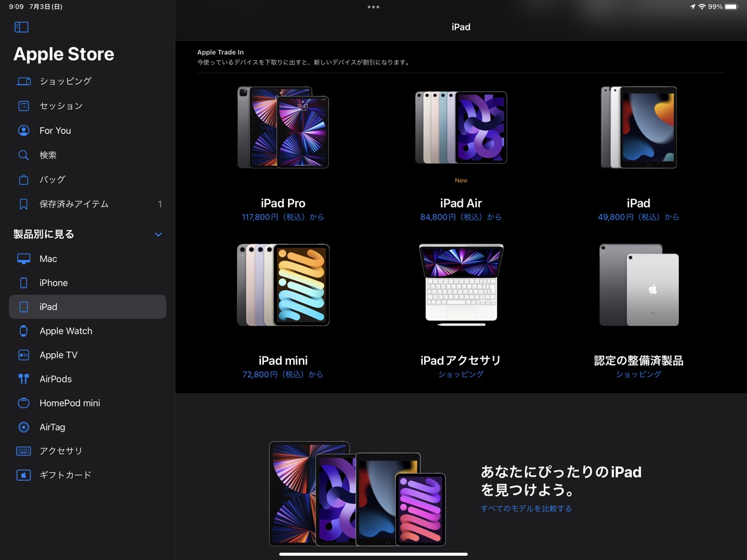Click the Apple Watch icon
The image size is (747, 560).
point(23,331)
